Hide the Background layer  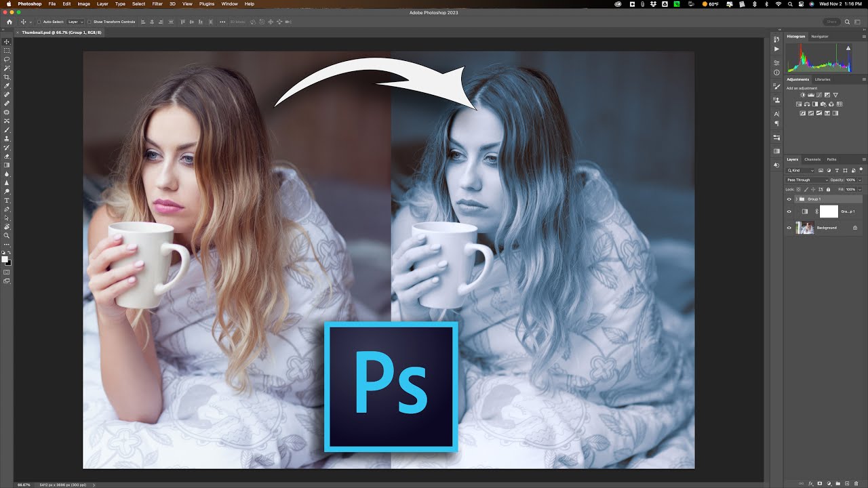point(789,228)
